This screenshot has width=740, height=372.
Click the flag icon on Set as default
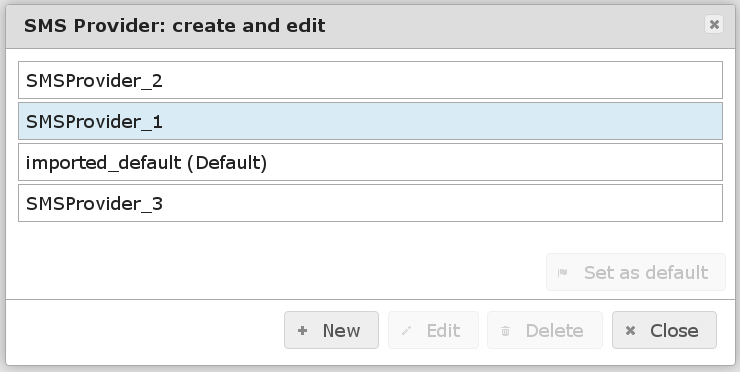563,272
